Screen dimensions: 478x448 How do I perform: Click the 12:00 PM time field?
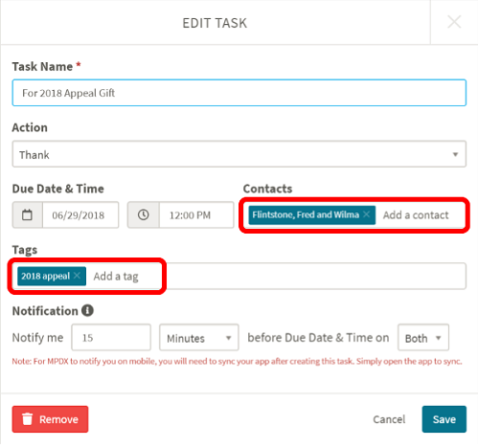(x=196, y=214)
